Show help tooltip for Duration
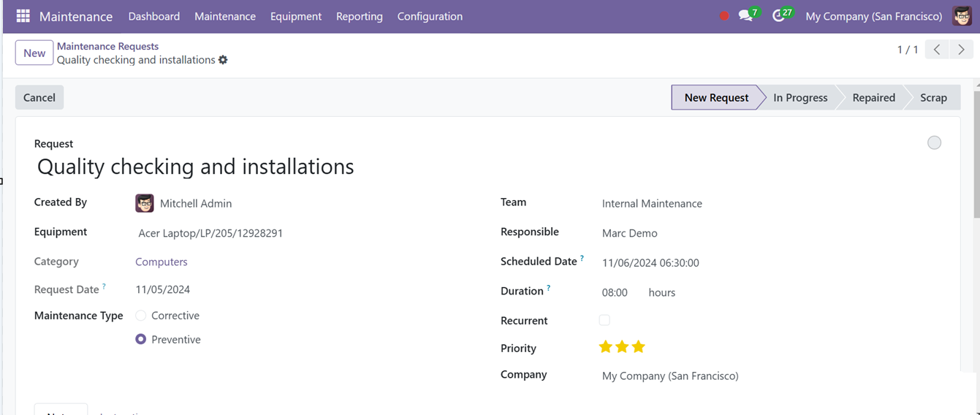This screenshot has width=980, height=415. tap(548, 288)
